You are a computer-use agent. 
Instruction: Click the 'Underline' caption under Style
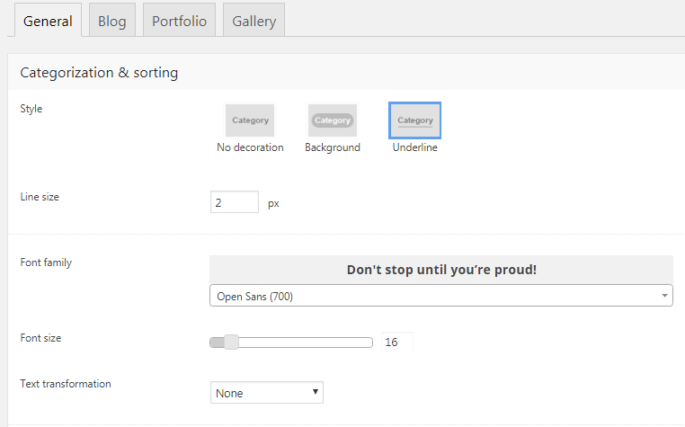[x=415, y=148]
